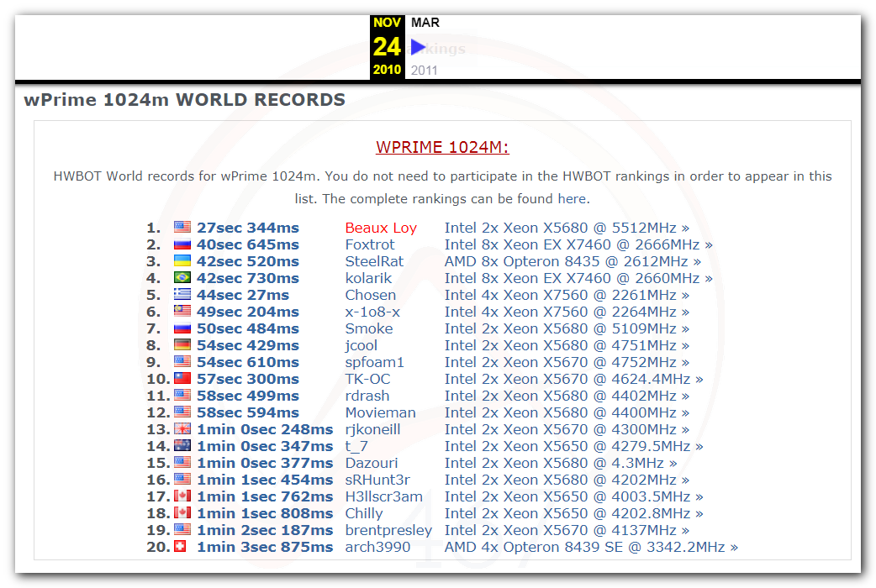Click the Australia flag in t_7 row
876x588 pixels.
coord(182,445)
